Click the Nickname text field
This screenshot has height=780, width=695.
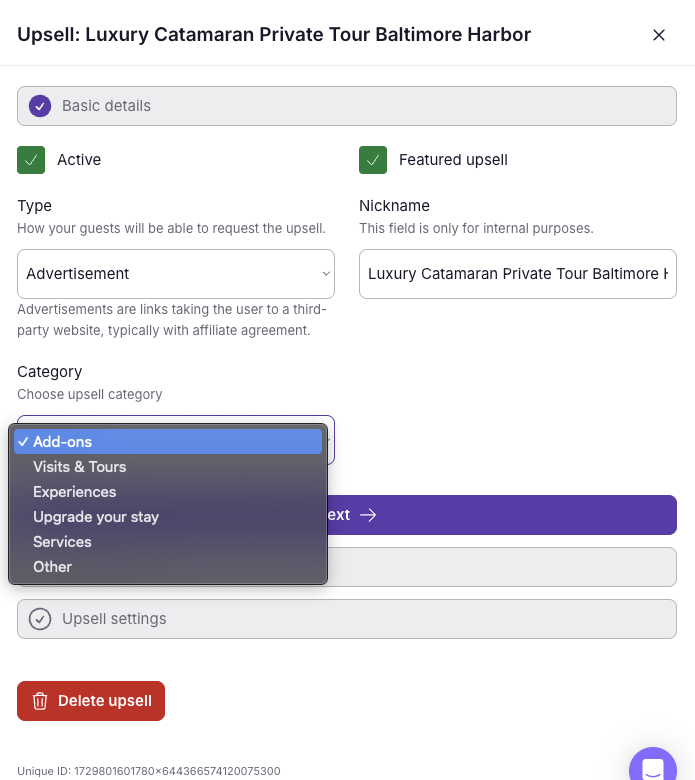[517, 274]
